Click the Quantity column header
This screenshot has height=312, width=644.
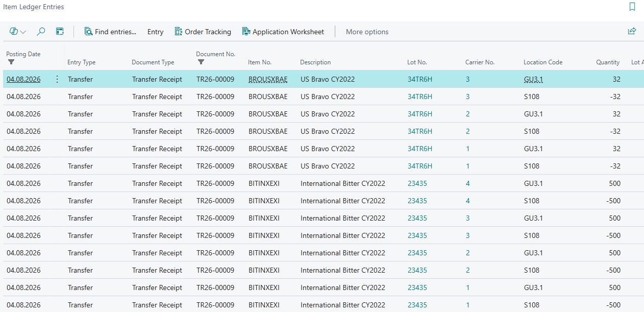[x=608, y=62]
